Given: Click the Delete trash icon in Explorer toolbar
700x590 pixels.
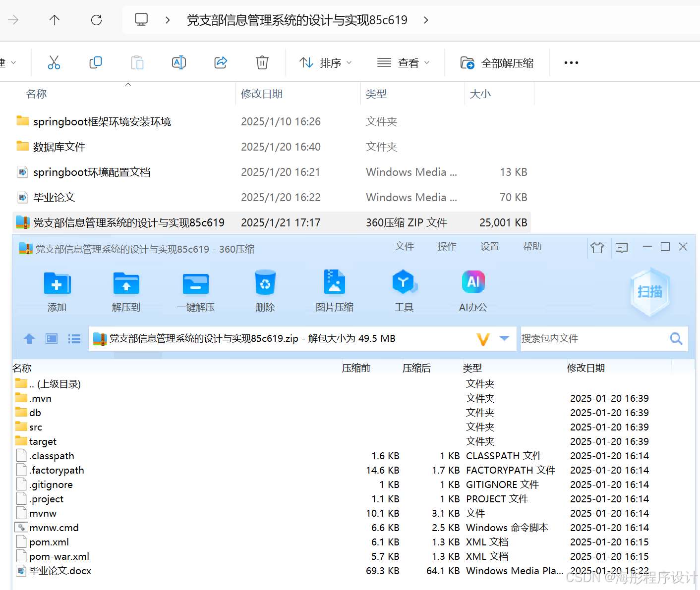Looking at the screenshot, I should (262, 62).
